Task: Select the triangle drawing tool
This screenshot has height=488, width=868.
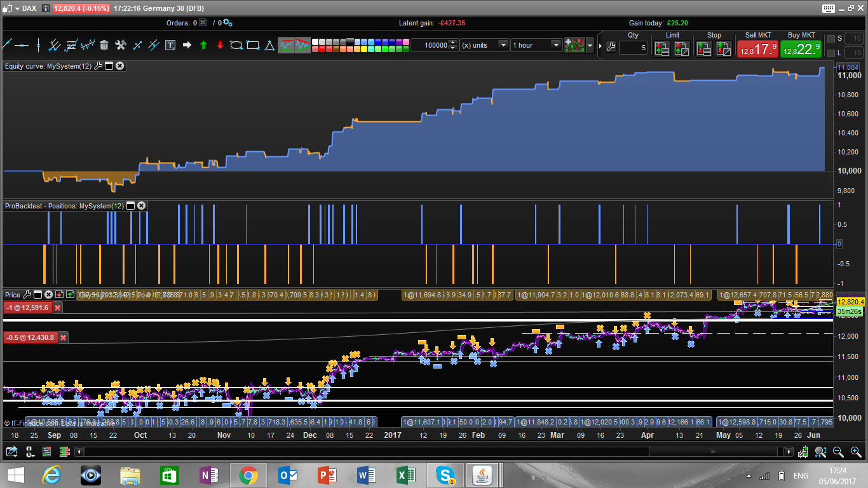Action: [x=269, y=45]
